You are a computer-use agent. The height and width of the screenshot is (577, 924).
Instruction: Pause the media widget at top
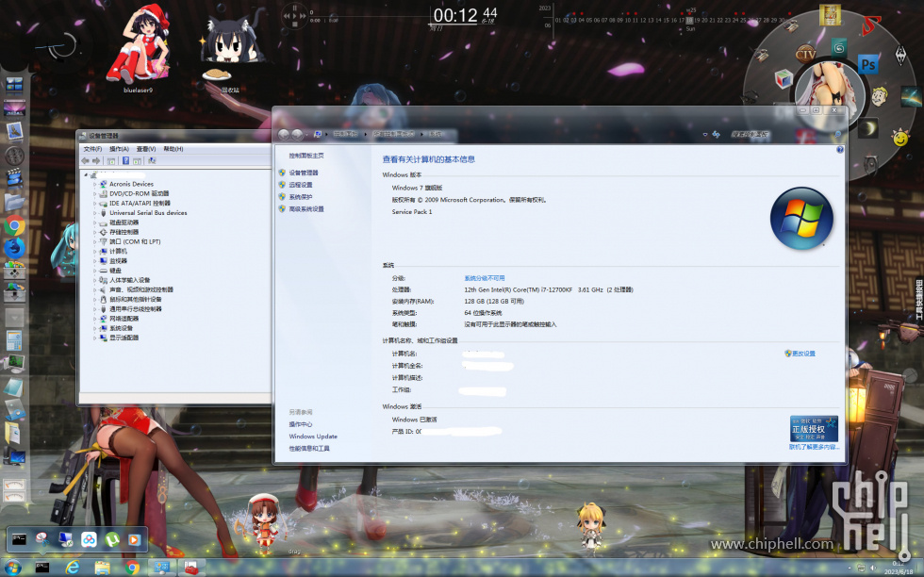pyautogui.click(x=294, y=8)
